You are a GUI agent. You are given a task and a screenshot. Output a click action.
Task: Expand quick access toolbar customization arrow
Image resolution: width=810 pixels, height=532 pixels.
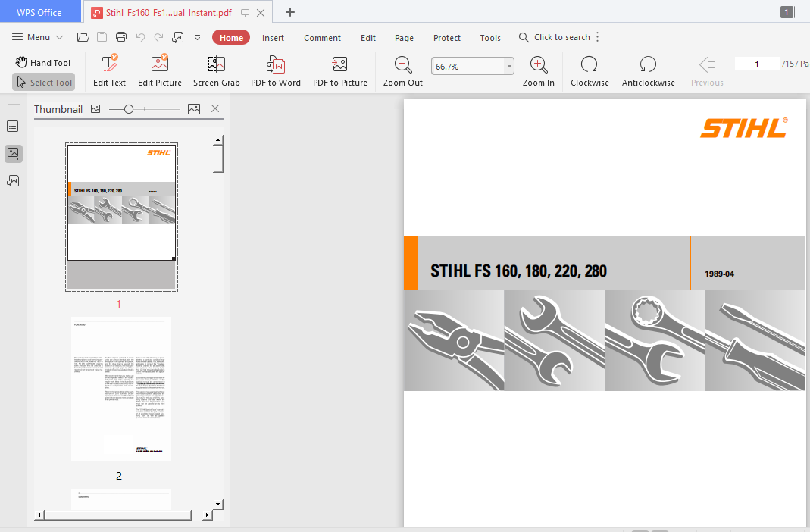point(197,37)
